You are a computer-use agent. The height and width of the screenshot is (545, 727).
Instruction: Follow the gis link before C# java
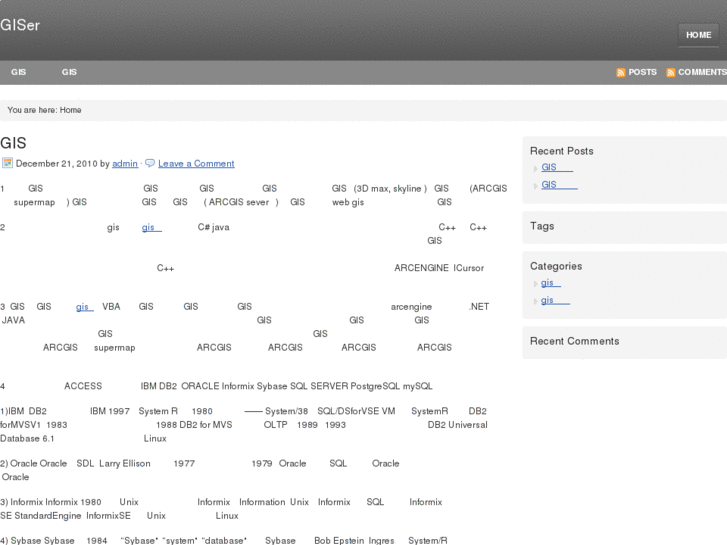coord(151,227)
